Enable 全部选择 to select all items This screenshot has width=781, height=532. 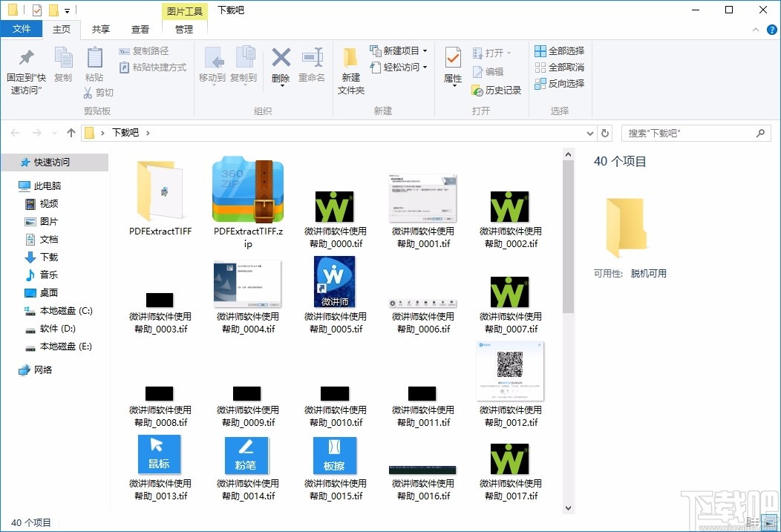coord(558,50)
